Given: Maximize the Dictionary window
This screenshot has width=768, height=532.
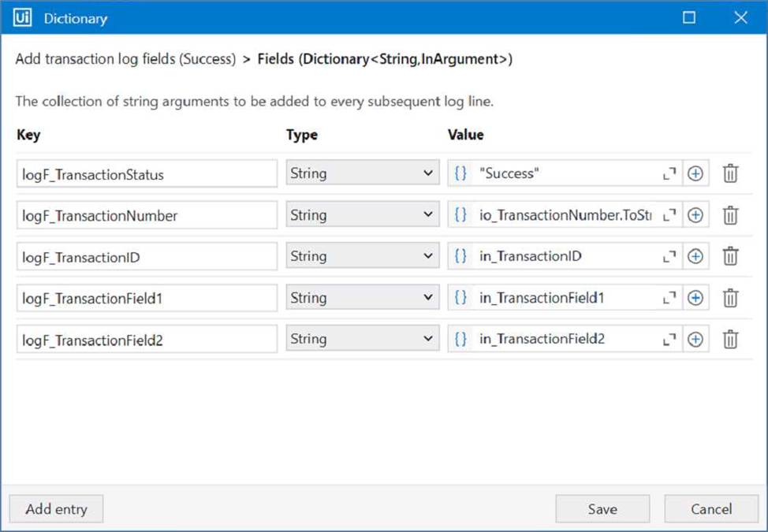Looking at the screenshot, I should click(689, 17).
